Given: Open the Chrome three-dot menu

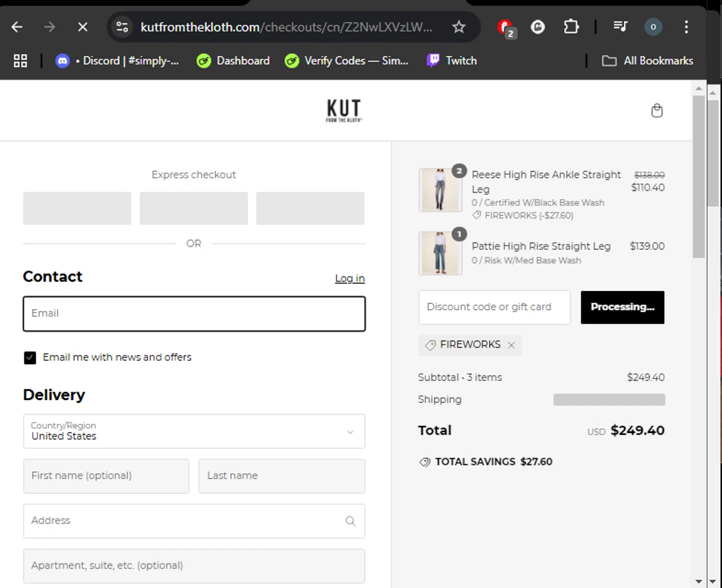Looking at the screenshot, I should pos(686,27).
